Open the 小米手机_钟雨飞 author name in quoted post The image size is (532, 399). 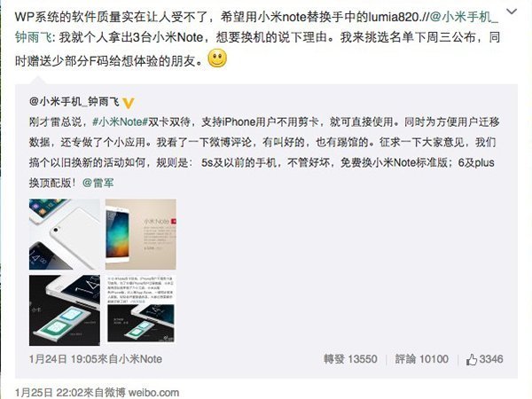click(74, 101)
